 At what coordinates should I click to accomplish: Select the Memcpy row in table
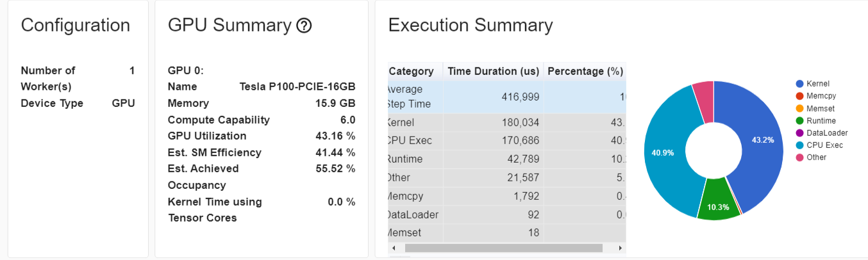[507, 196]
